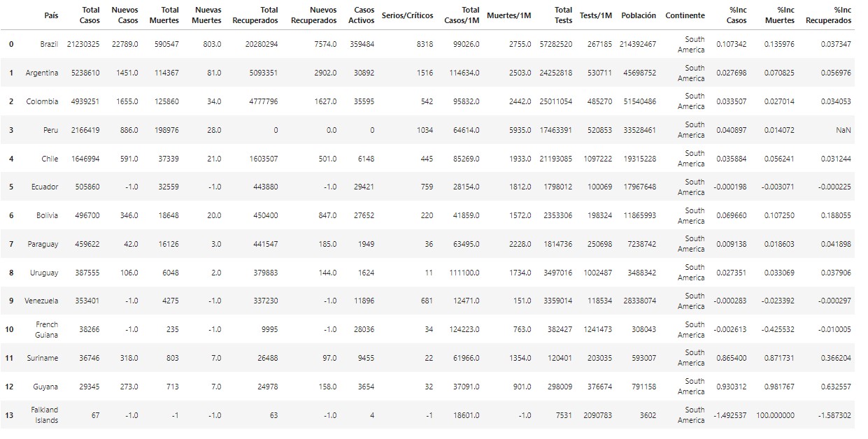Click the Falkland Islands country cell

coord(45,415)
